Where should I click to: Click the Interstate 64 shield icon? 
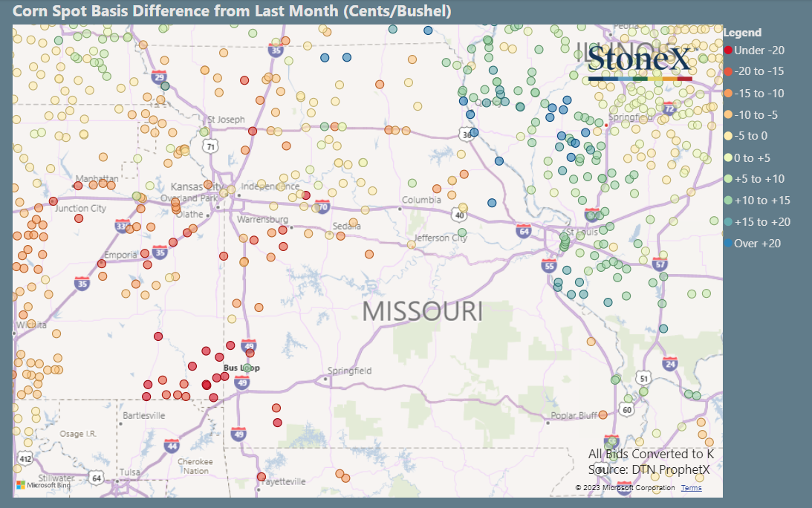pyautogui.click(x=524, y=230)
